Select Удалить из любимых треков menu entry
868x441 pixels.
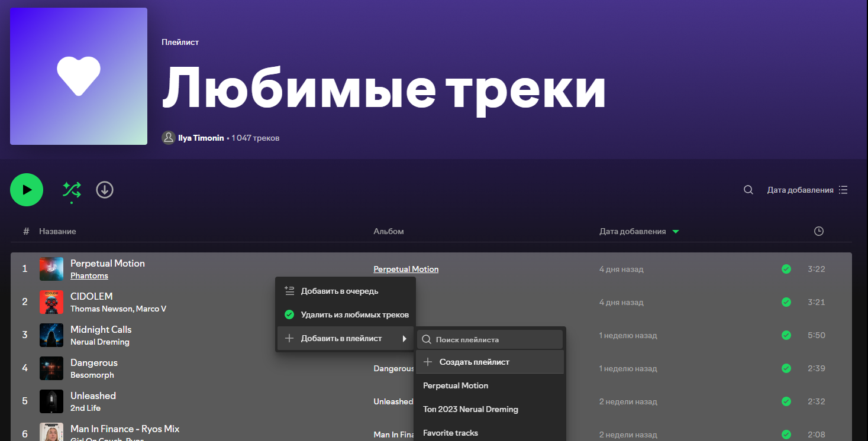click(346, 314)
